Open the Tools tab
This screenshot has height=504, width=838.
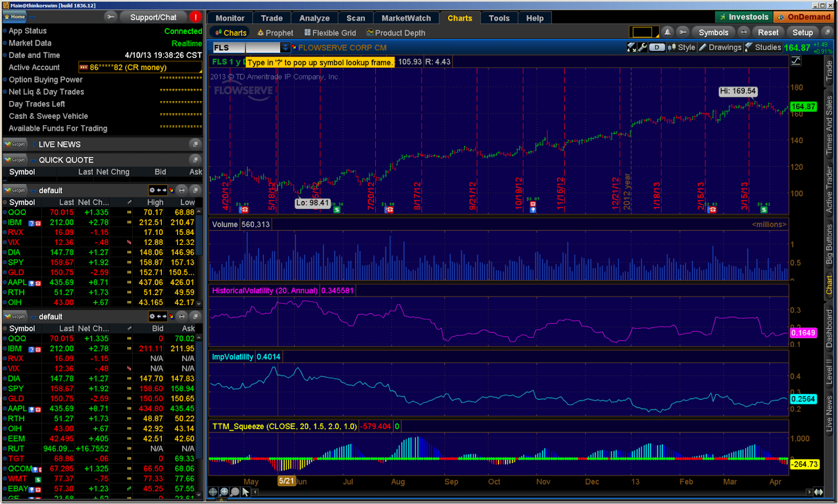point(499,18)
